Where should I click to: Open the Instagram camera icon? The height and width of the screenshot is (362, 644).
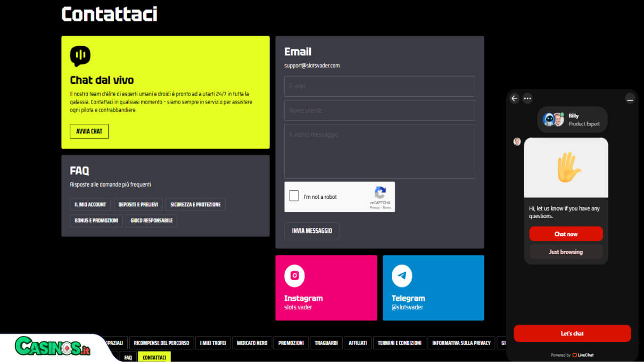pyautogui.click(x=294, y=276)
